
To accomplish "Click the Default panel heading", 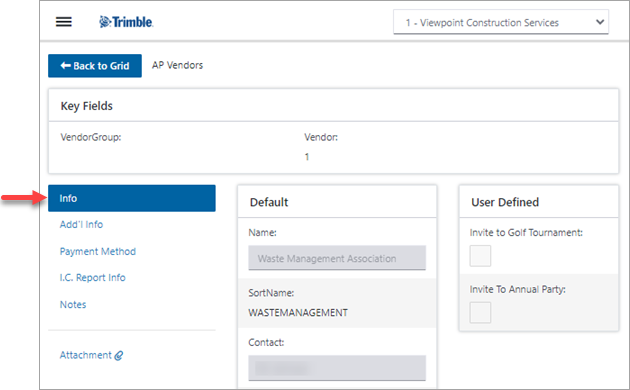I will coord(269,202).
